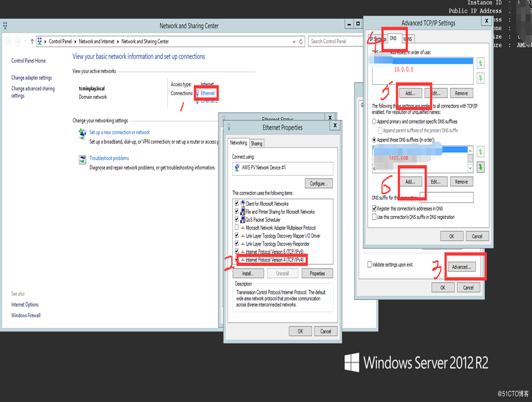Click the up arrow navigation icon

click(32, 41)
